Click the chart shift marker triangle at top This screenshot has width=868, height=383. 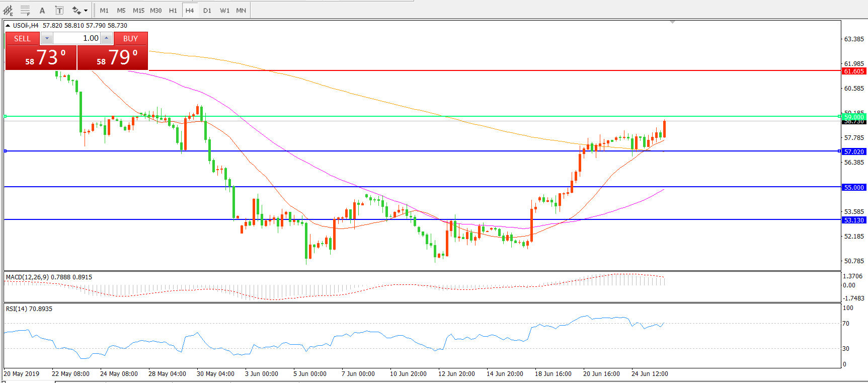point(672,22)
